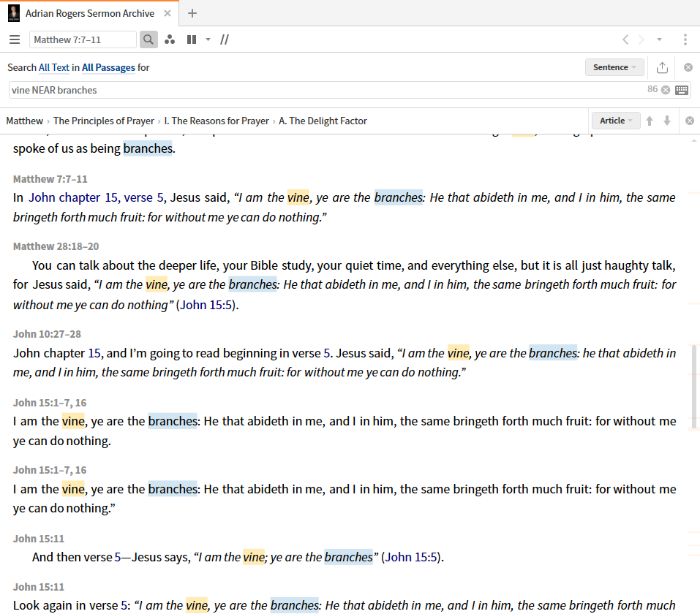Click The Principles of Prayer breadcrumb
This screenshot has height=614, width=700.
104,121
